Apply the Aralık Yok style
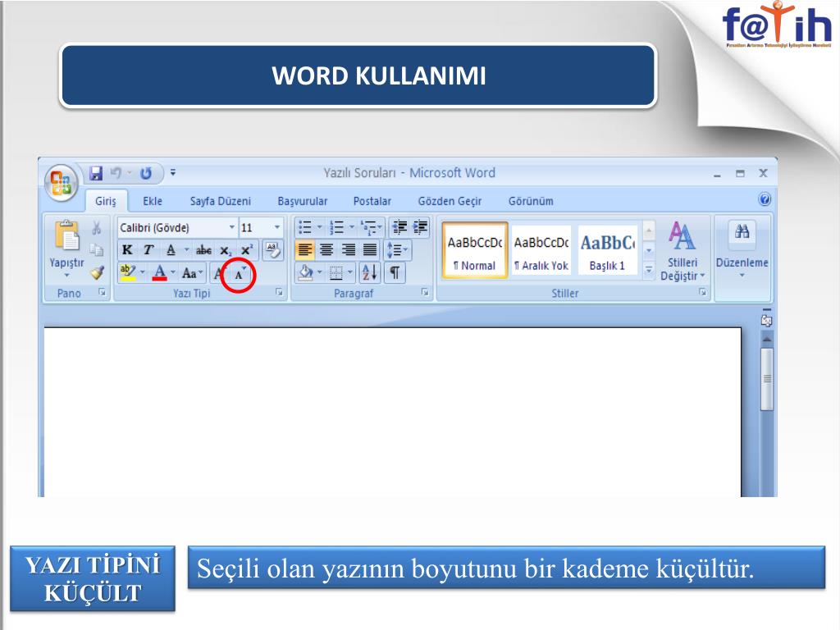The image size is (840, 630). (x=541, y=250)
